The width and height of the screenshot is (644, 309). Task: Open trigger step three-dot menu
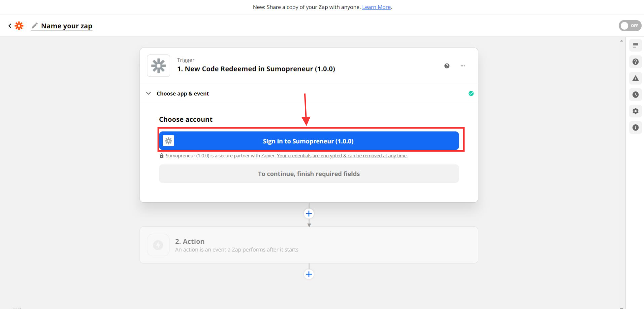tap(463, 66)
